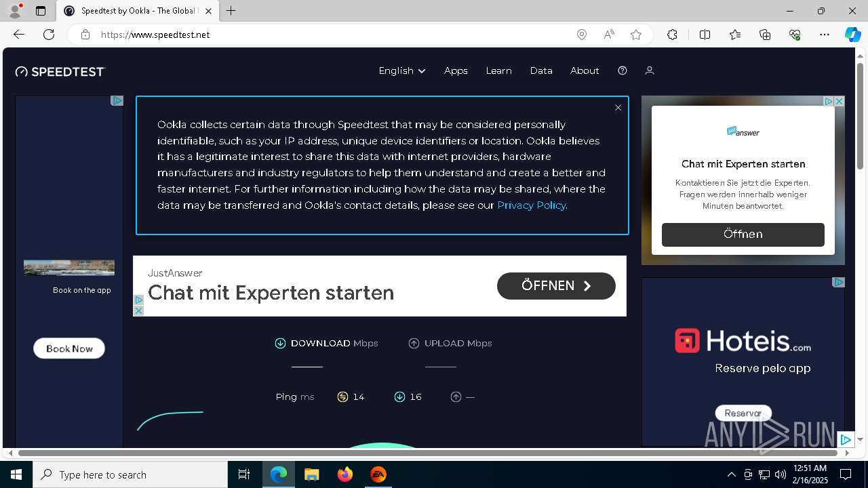Open the notification center
This screenshot has height=488, width=868.
click(846, 474)
